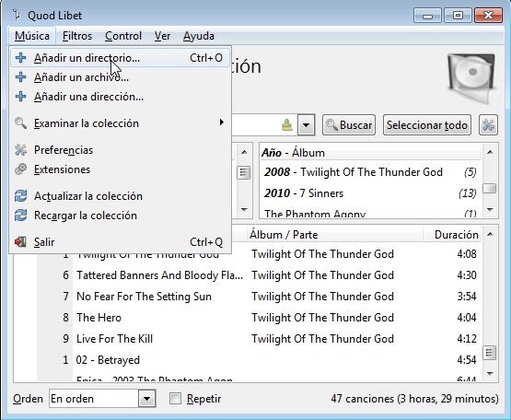Choose Añadir un directorio... menu entry
Viewport: 511px width, 420px height.
tap(120, 58)
